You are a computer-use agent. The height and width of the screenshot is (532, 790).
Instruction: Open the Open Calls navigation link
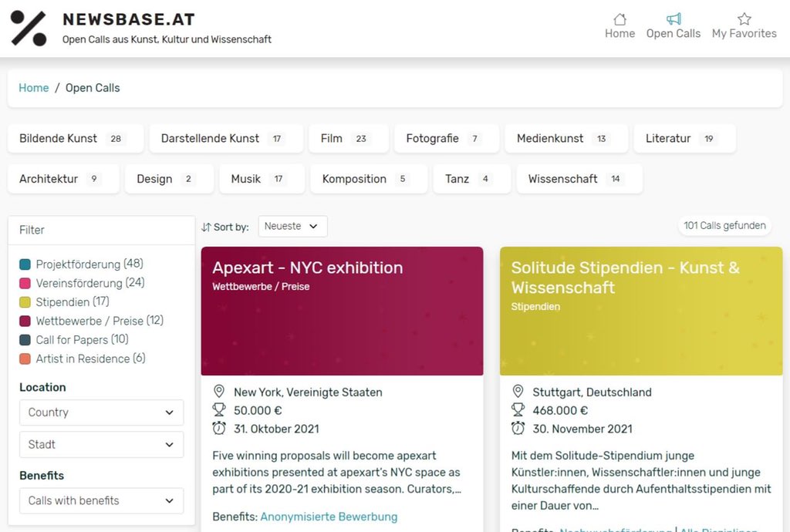click(674, 26)
